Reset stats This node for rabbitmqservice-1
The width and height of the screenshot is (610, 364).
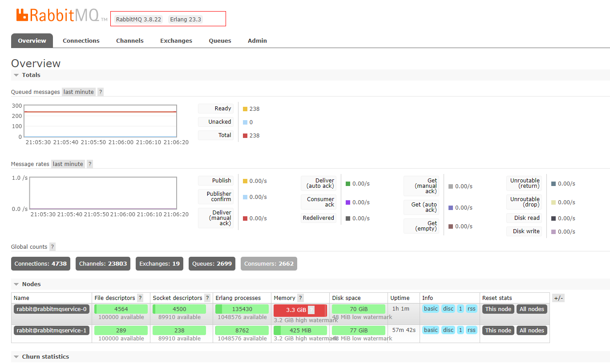(x=498, y=330)
